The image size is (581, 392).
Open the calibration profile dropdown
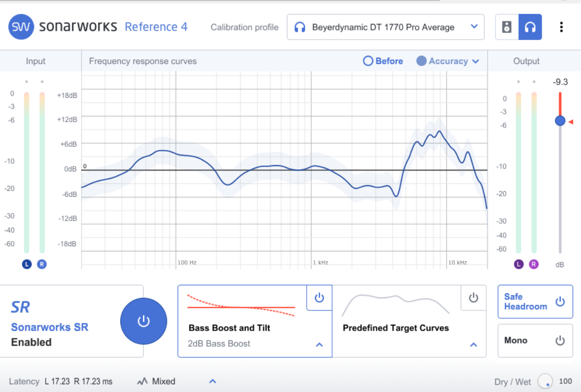(x=385, y=27)
